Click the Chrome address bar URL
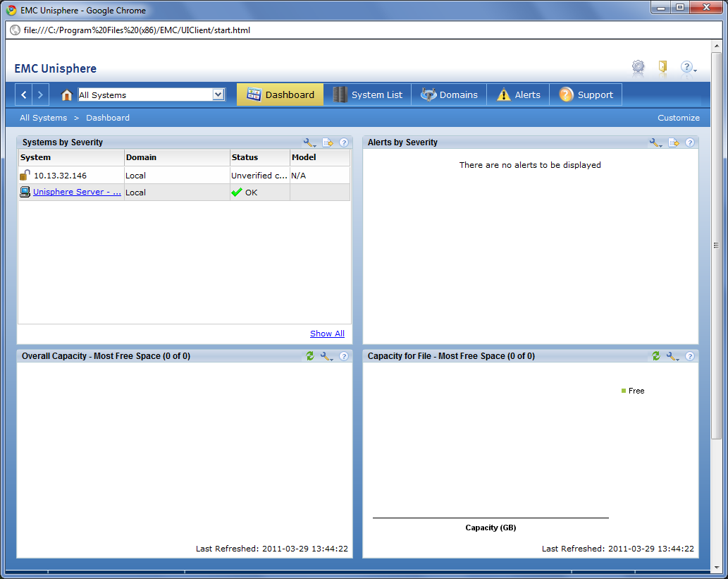The width and height of the screenshot is (728, 579). tap(137, 30)
